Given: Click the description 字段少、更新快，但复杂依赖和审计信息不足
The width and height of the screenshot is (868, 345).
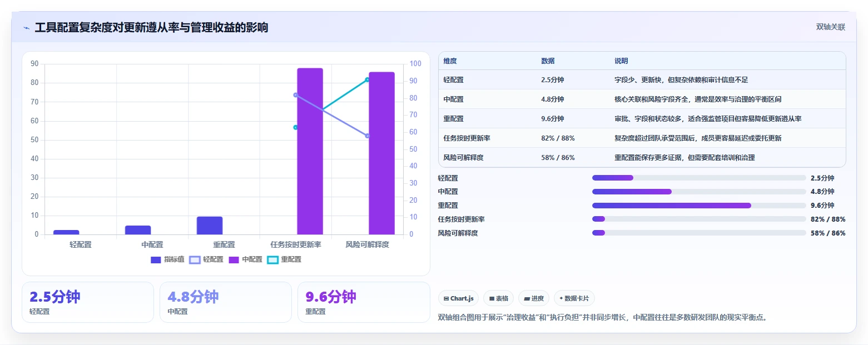Looking at the screenshot, I should tap(681, 80).
